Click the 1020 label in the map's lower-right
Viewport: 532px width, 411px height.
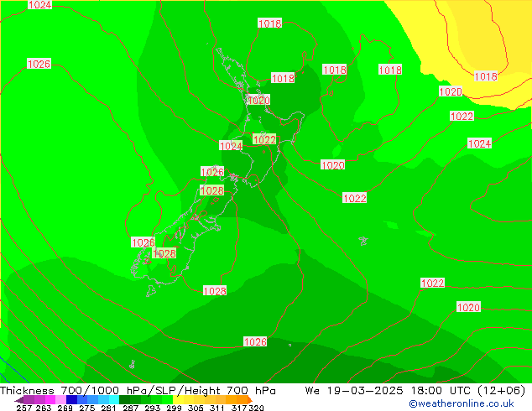click(x=468, y=307)
